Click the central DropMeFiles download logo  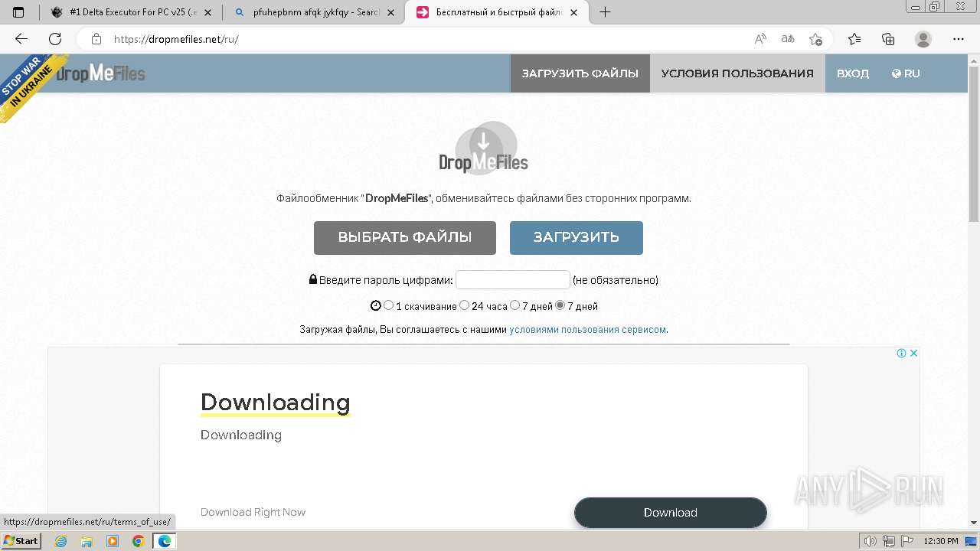click(484, 148)
